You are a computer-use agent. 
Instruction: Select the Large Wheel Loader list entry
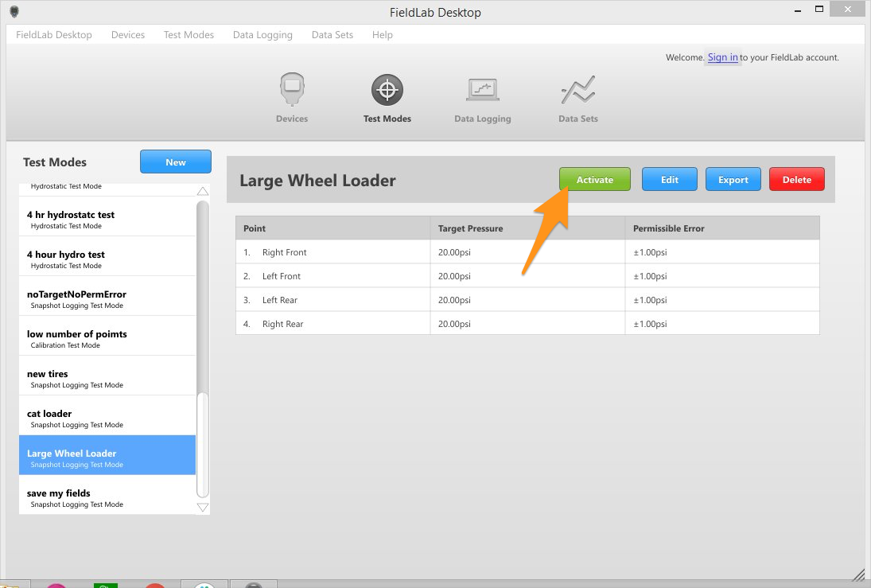(107, 455)
